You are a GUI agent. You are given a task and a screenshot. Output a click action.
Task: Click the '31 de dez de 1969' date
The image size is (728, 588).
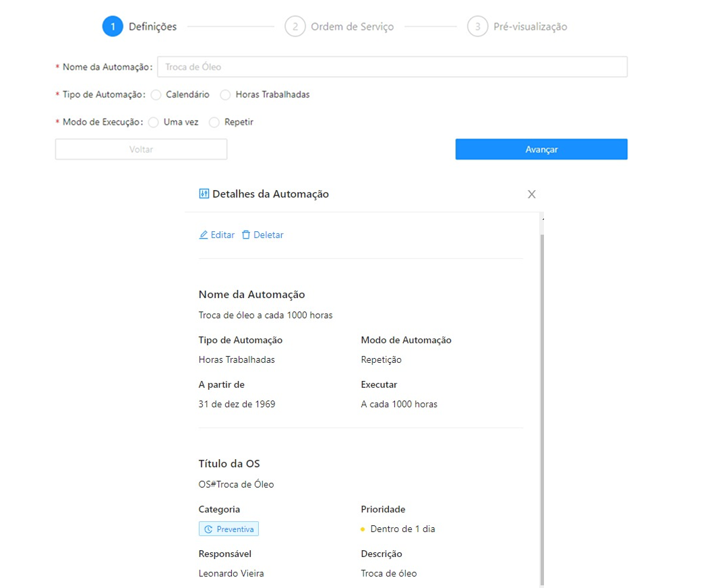[237, 404]
